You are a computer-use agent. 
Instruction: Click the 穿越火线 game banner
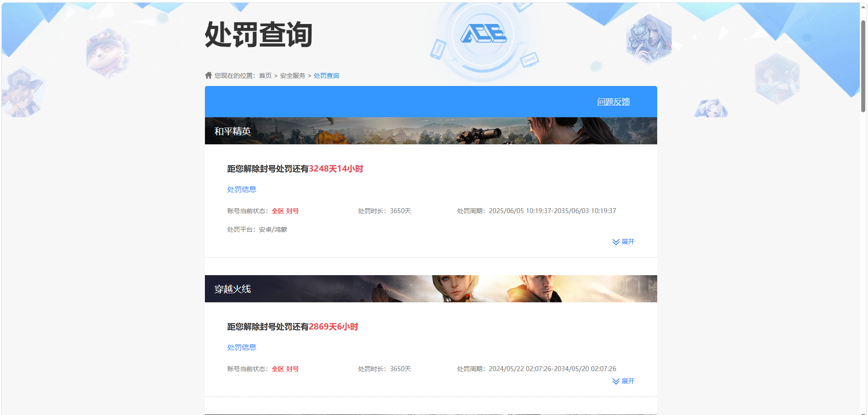(x=431, y=289)
